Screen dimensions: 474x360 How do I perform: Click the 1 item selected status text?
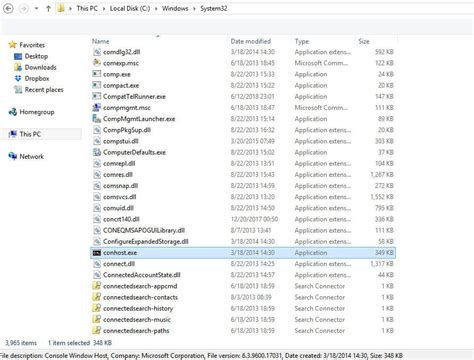pyautogui.click(x=69, y=343)
